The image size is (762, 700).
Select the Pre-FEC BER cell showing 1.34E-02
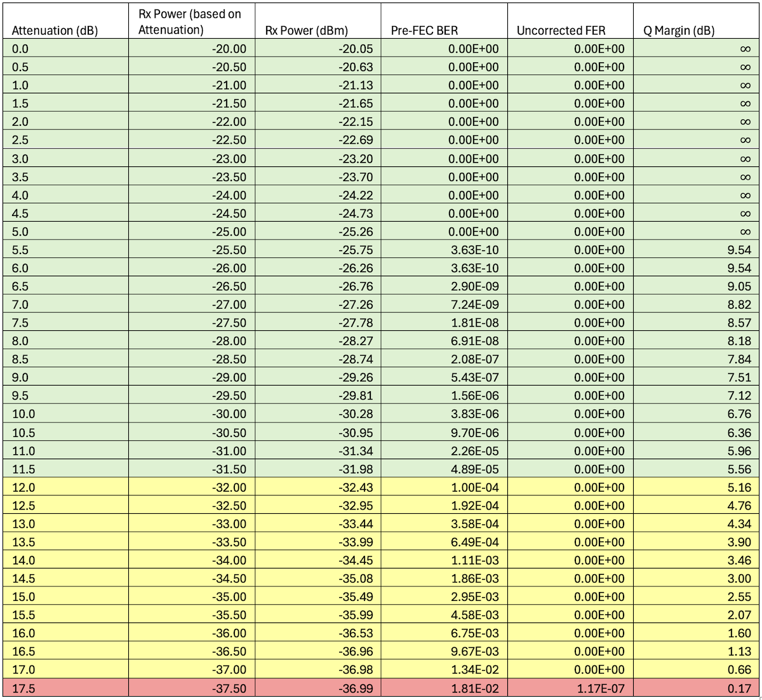click(x=444, y=670)
